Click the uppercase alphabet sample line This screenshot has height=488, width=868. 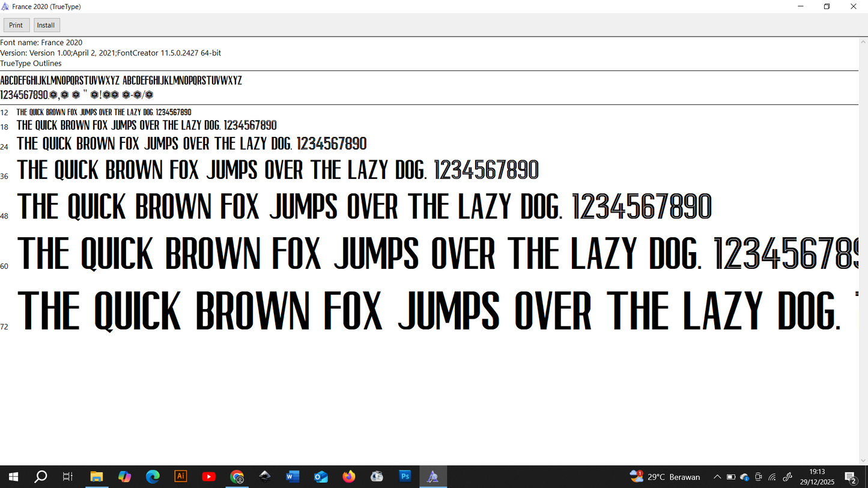coord(121,80)
